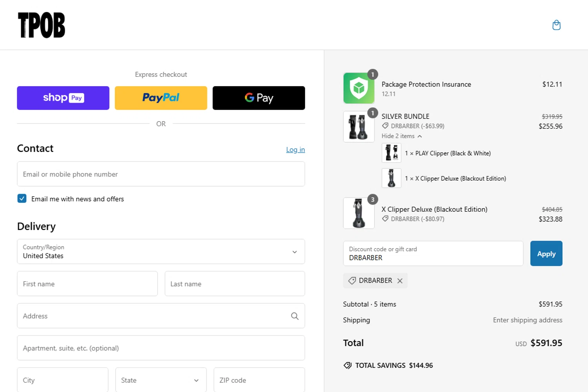Click the quantity badge 3 on X Clipper Deluxe
The width and height of the screenshot is (588, 392).
373,199
